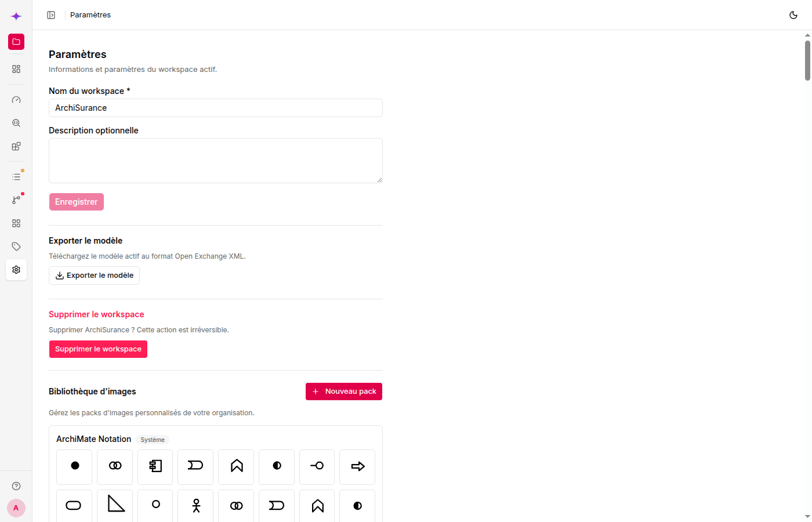Toggle dark mode with the moon icon
This screenshot has height=522, width=812.
tap(793, 15)
